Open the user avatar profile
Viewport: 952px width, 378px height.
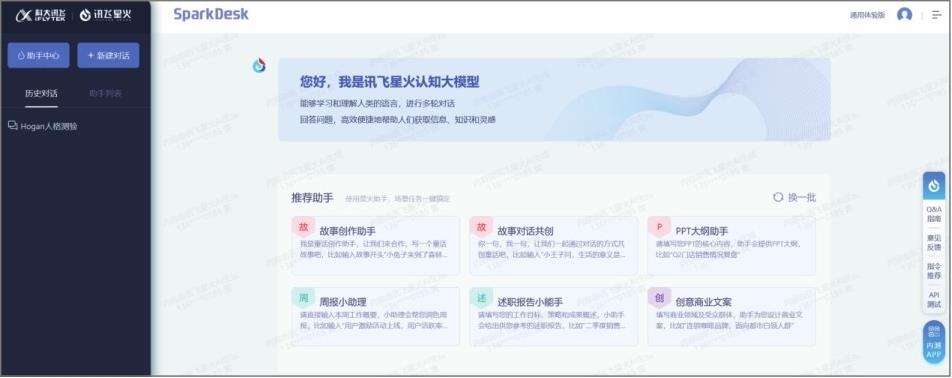click(905, 15)
